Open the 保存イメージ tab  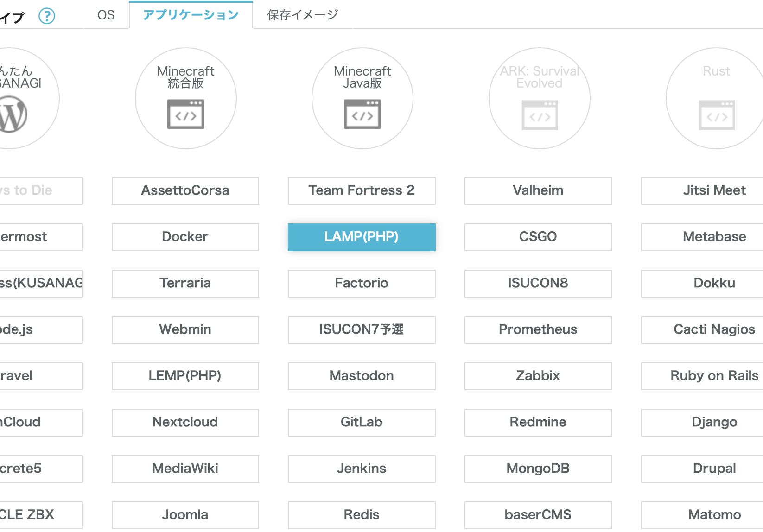point(302,15)
